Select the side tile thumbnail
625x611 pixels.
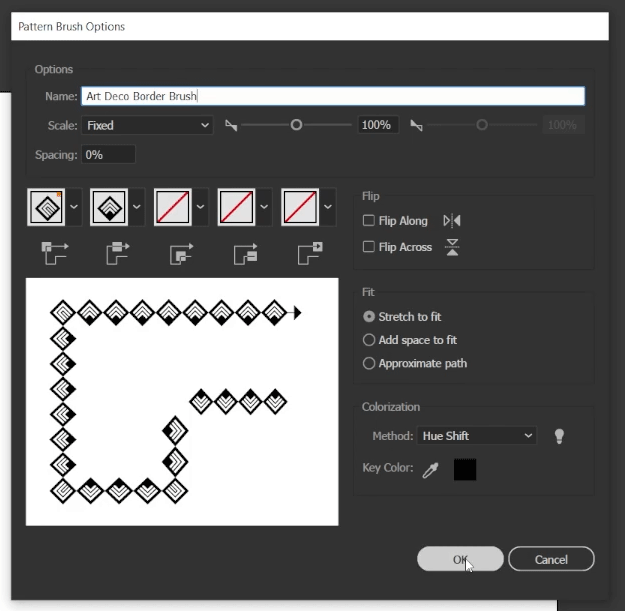pos(109,207)
